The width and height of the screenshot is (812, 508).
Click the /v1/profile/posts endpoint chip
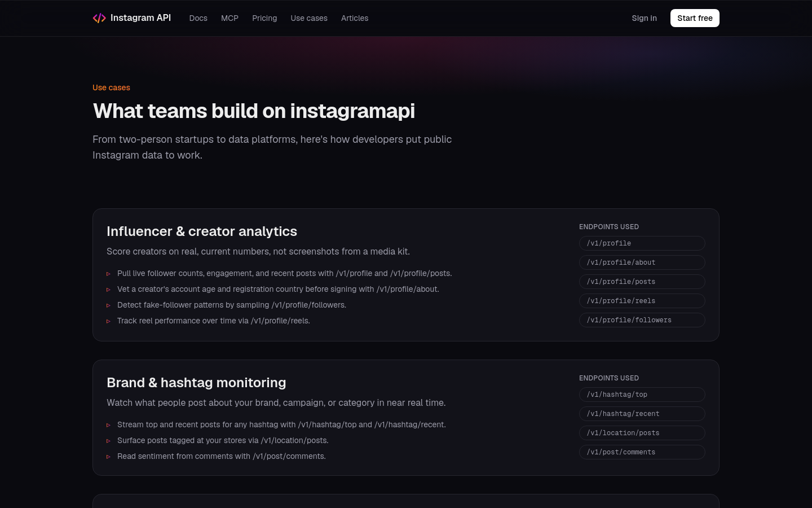(x=642, y=282)
